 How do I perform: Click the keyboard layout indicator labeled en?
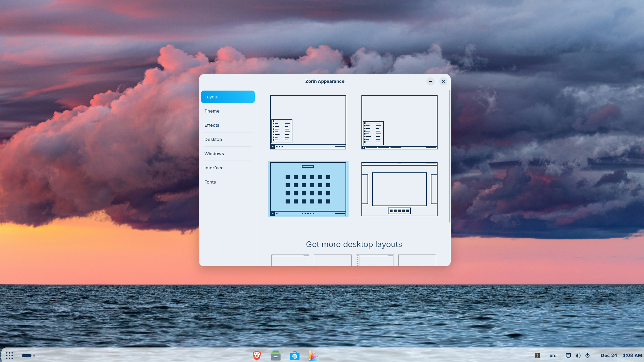pos(553,355)
